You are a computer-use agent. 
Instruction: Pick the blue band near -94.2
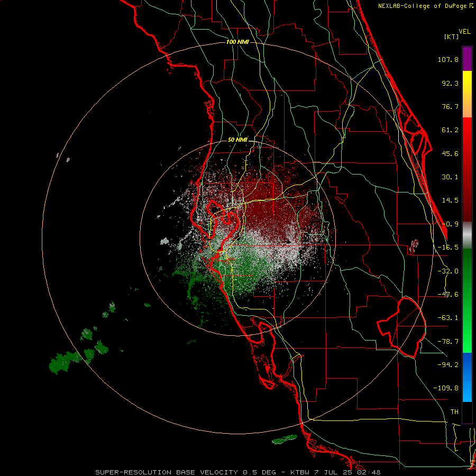tap(467, 377)
